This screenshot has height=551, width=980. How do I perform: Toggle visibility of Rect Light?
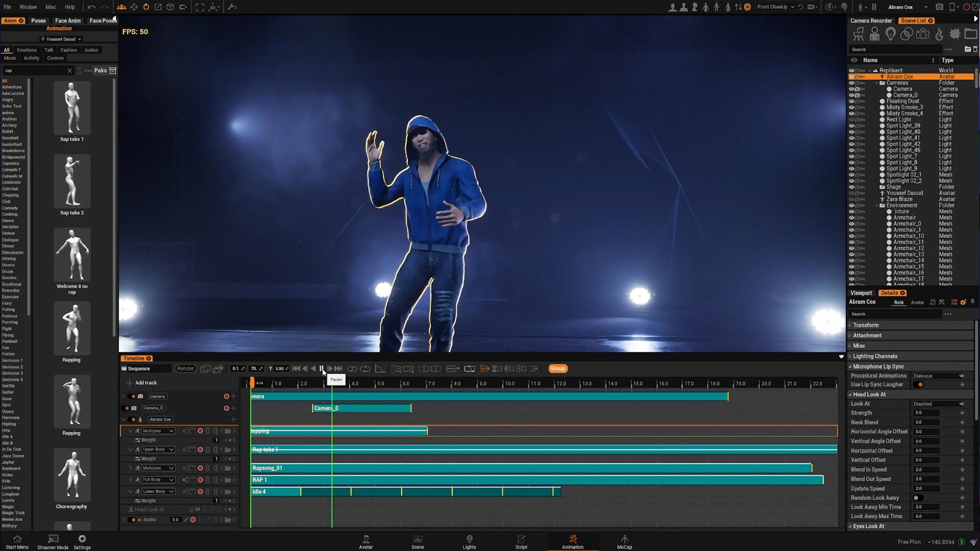[851, 120]
